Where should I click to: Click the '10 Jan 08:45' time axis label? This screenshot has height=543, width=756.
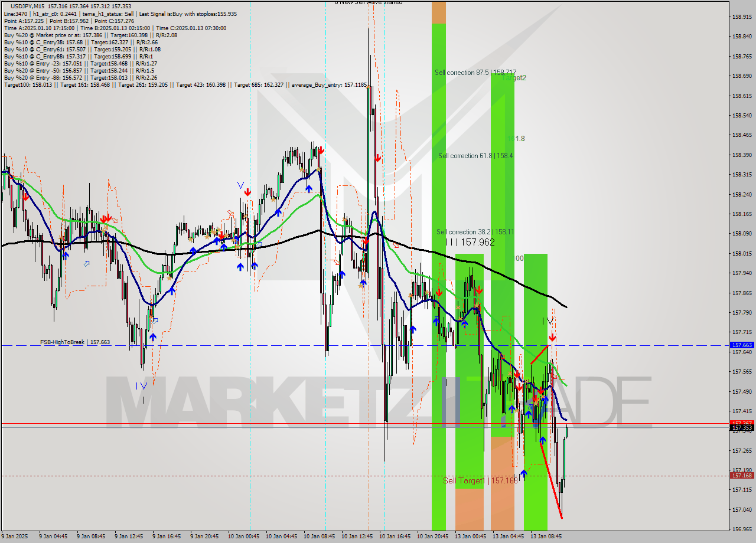click(318, 537)
